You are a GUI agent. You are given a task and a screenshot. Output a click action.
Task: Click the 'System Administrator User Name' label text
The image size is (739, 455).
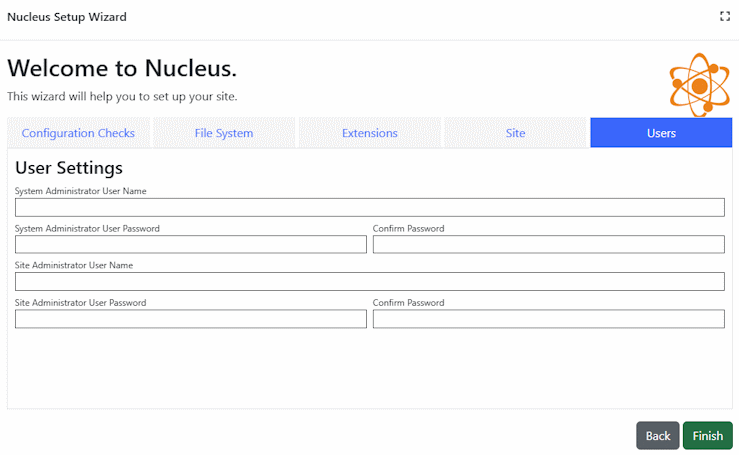81,190
